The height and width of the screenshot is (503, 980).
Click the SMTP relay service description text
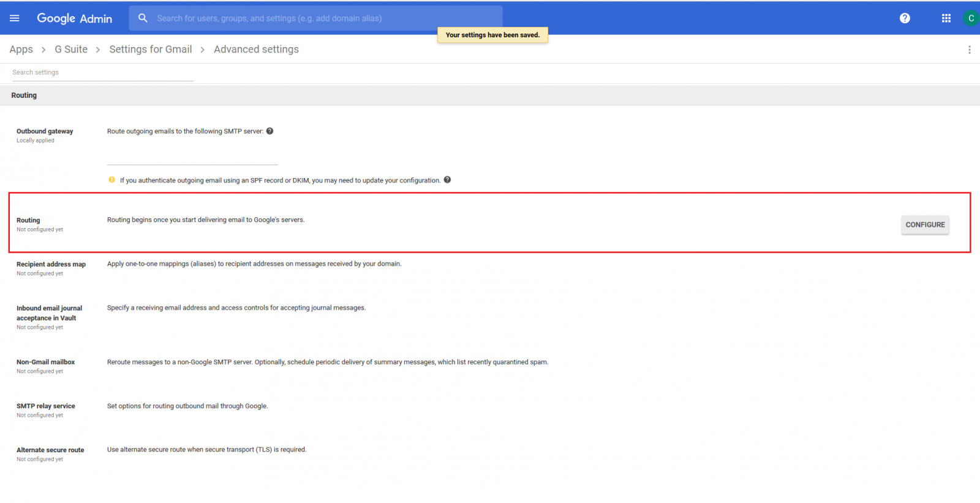187,406
